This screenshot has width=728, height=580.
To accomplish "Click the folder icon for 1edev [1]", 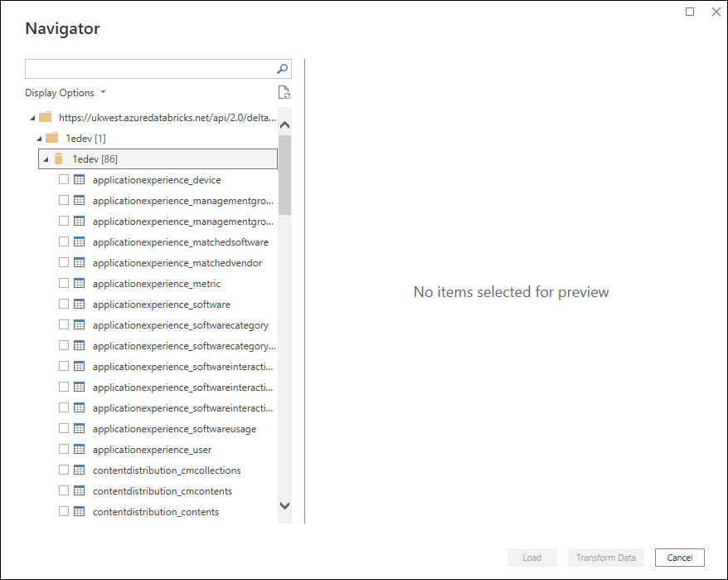I will click(x=51, y=139).
